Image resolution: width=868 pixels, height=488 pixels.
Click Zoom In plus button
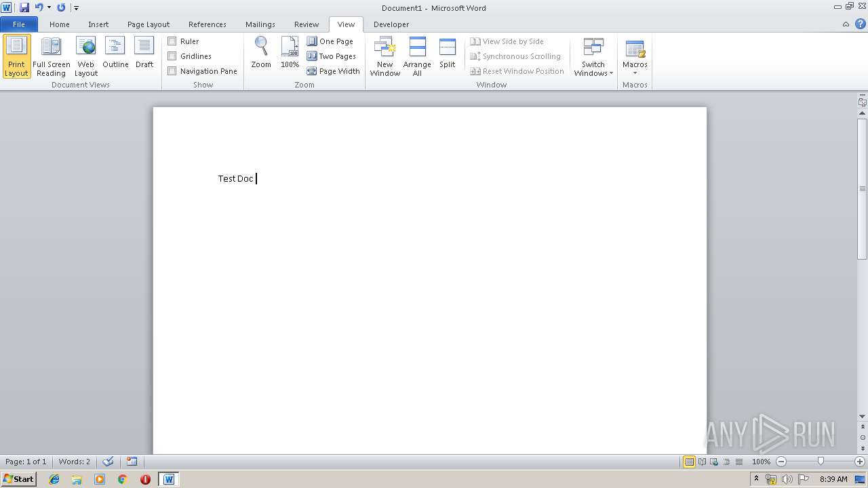tap(859, 462)
